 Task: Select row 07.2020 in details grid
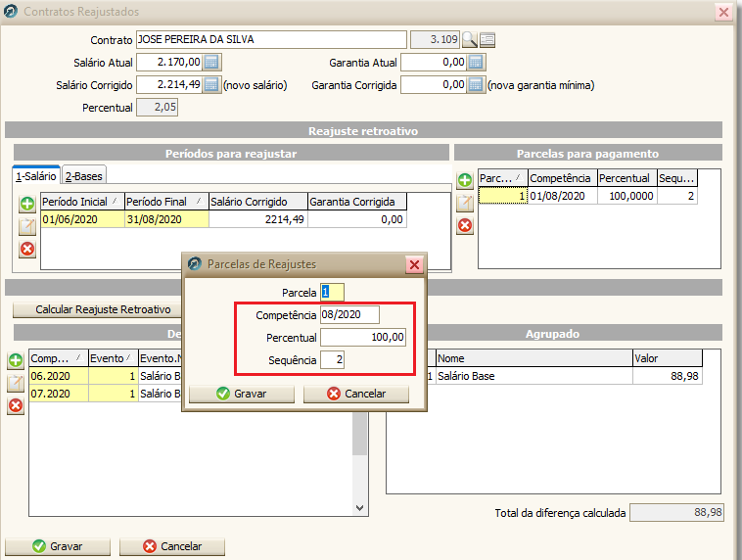pos(59,394)
